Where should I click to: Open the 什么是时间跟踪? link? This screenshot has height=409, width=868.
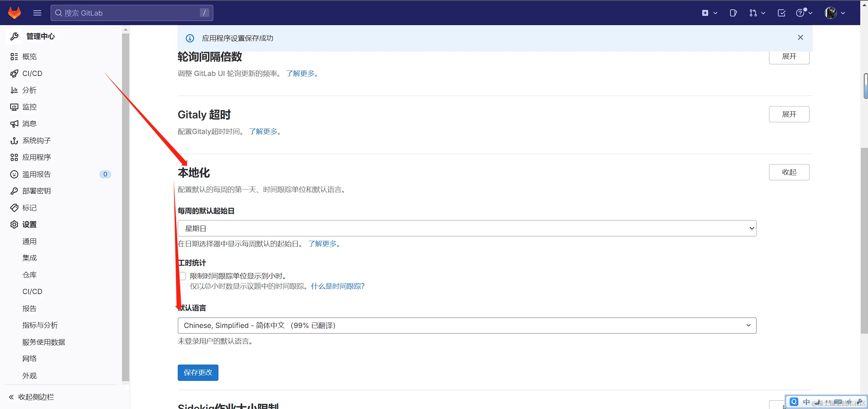[x=337, y=286]
